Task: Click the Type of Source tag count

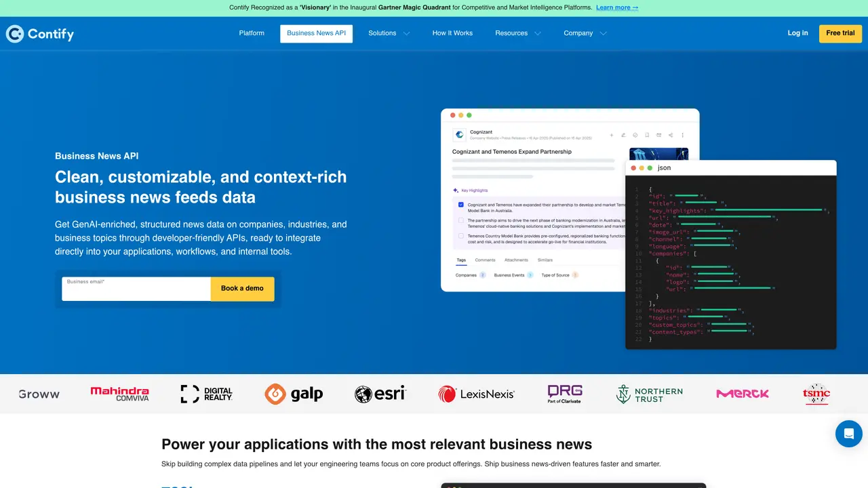Action: coord(574,275)
